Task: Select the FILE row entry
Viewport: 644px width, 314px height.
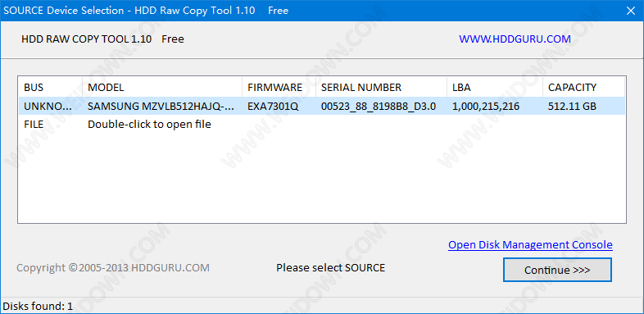Action: pyautogui.click(x=34, y=124)
